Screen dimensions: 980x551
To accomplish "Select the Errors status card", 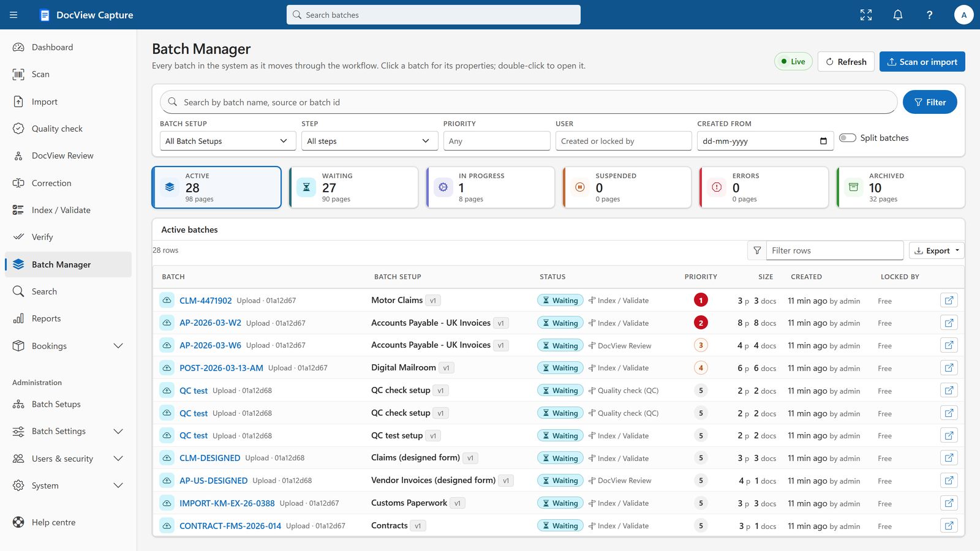I will [764, 187].
